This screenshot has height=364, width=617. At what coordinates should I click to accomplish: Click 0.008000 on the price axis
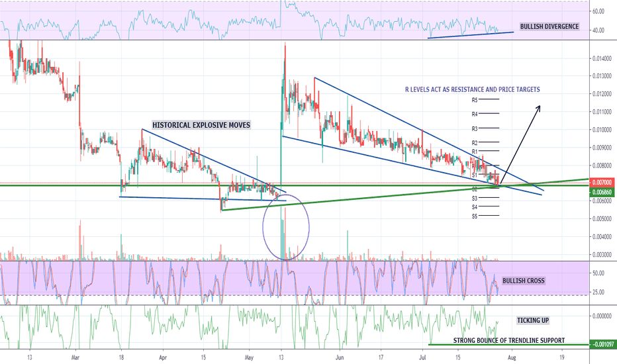click(602, 165)
